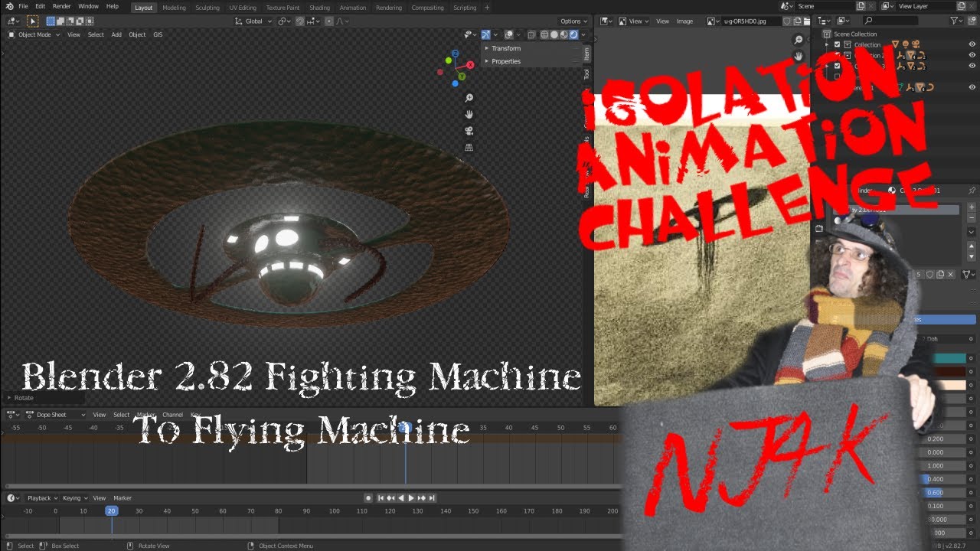Open the Render menu
The image size is (980, 551).
[61, 6]
